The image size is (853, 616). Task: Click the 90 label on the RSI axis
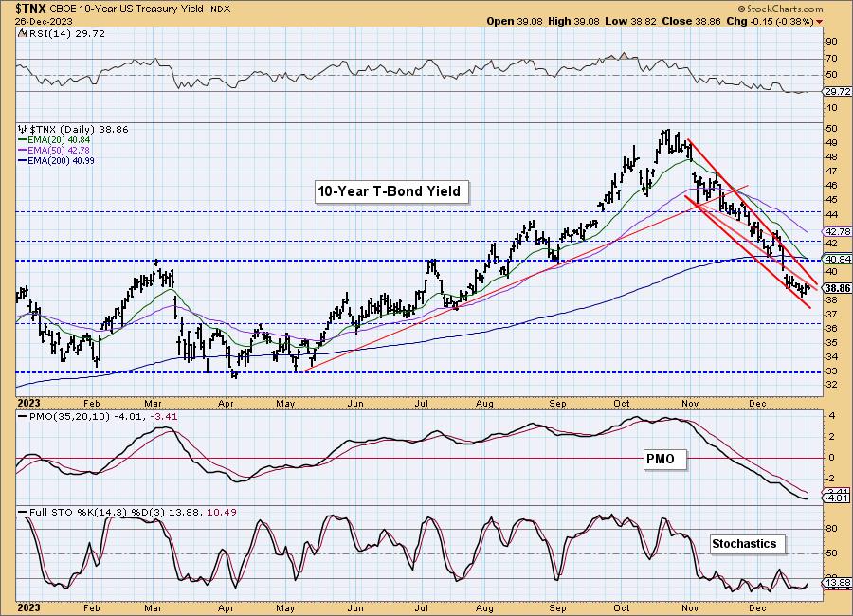click(x=831, y=42)
